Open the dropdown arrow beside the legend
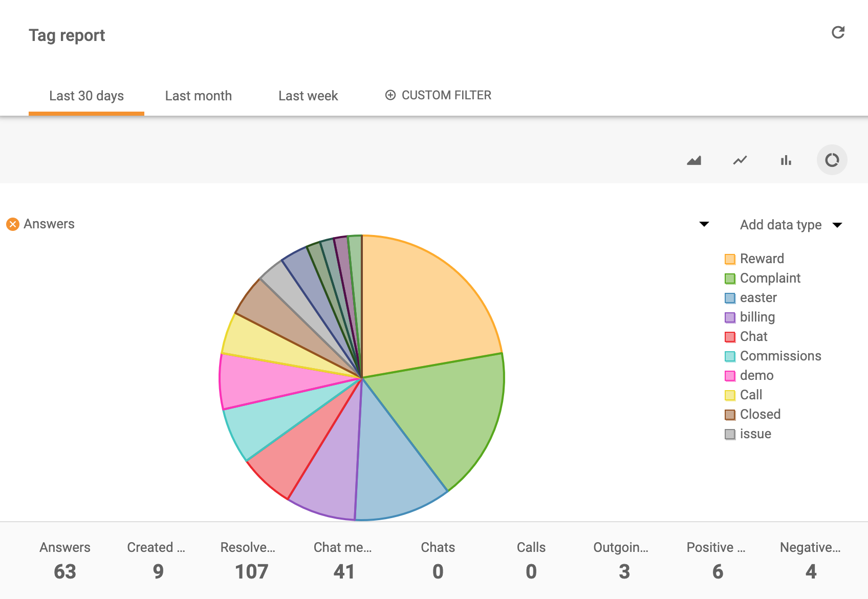The width and height of the screenshot is (868, 599). click(705, 224)
